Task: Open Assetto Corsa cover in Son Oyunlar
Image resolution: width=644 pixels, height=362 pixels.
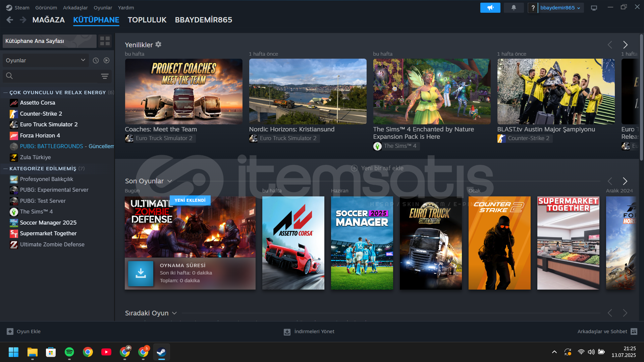Action: 293,243
